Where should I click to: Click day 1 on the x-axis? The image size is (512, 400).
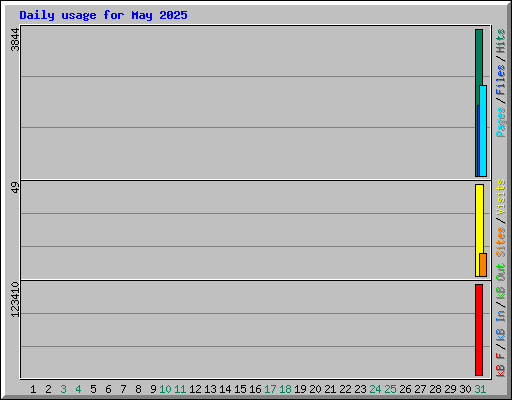coord(33,389)
